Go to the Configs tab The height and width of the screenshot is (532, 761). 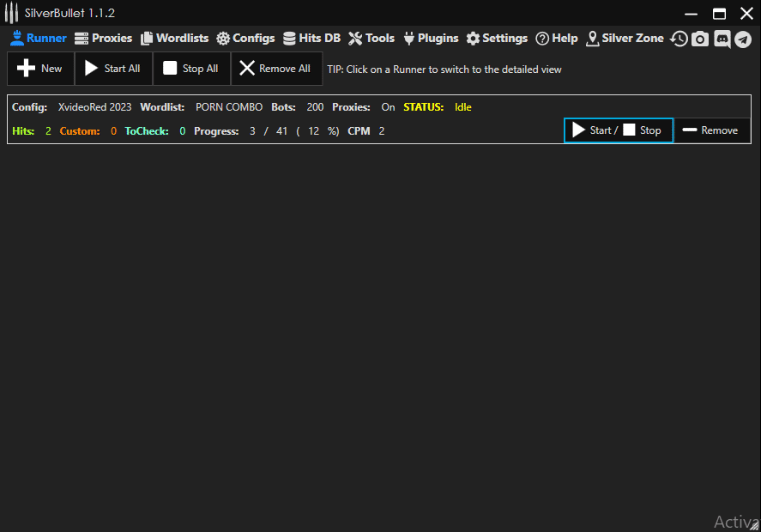coord(245,39)
